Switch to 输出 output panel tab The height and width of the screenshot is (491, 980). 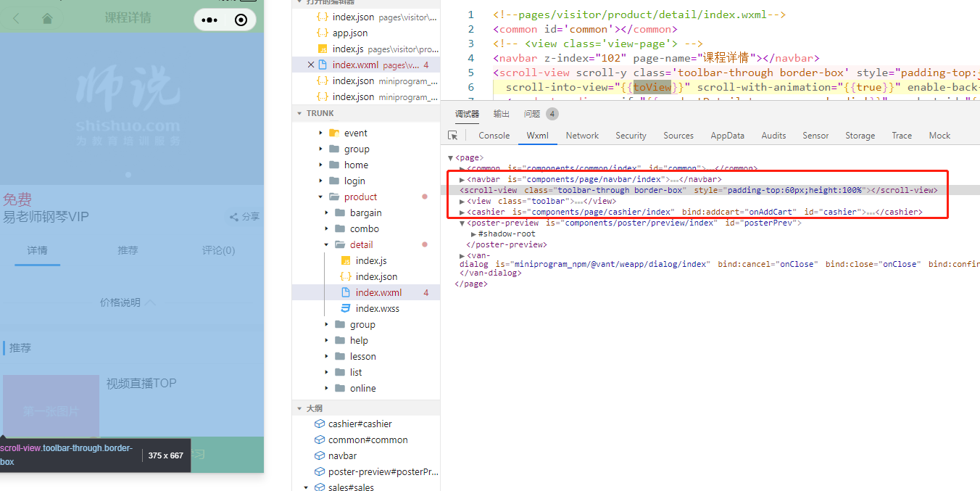point(502,114)
